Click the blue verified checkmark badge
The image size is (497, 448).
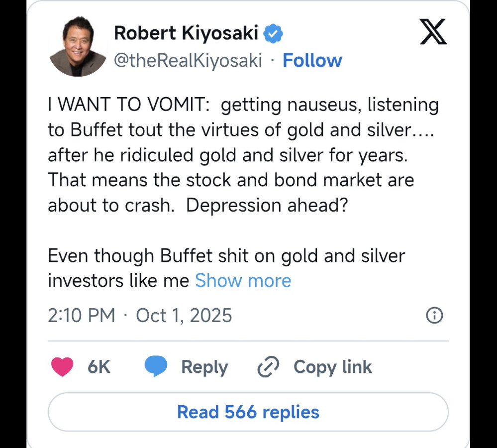point(273,33)
